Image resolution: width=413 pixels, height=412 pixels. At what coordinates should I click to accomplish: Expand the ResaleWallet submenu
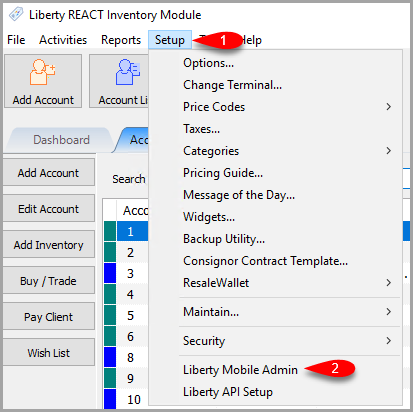[x=275, y=283]
